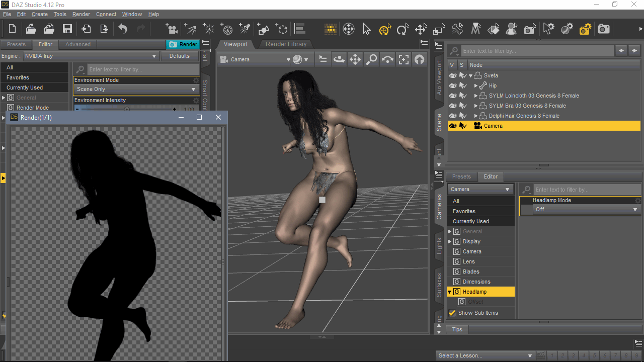Select the Rotate tool in toolbar
This screenshot has width=644, height=362.
402,29
